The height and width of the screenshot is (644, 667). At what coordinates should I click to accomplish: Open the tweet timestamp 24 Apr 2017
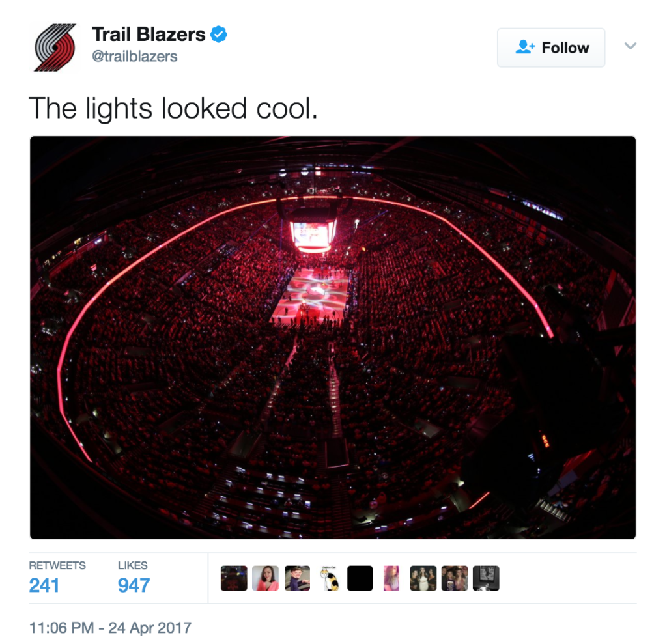(110, 628)
